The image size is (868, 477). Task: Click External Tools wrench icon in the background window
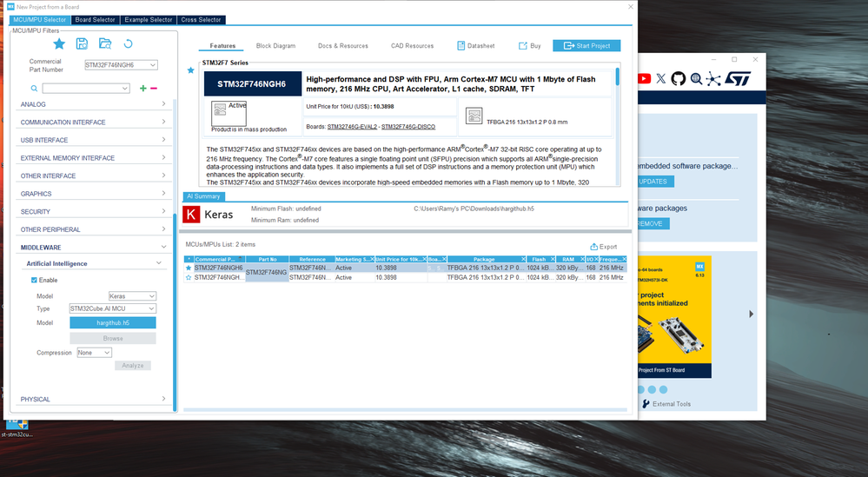646,404
